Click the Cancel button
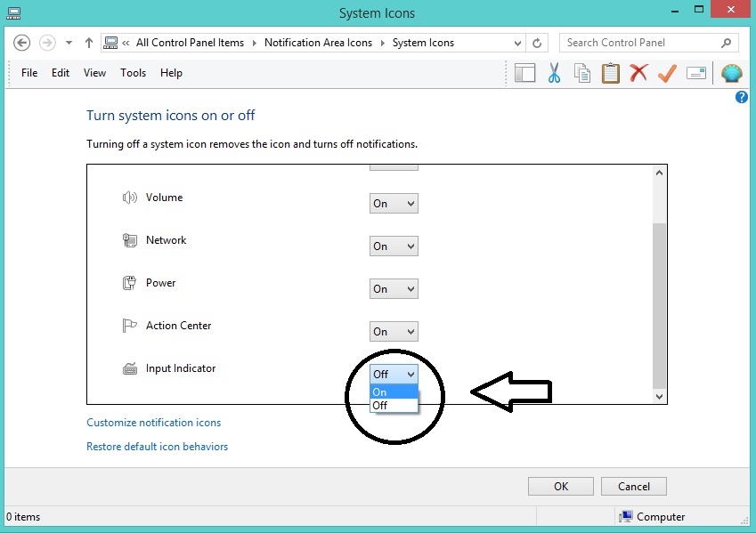Screen dimensions: 756x533 [x=634, y=486]
